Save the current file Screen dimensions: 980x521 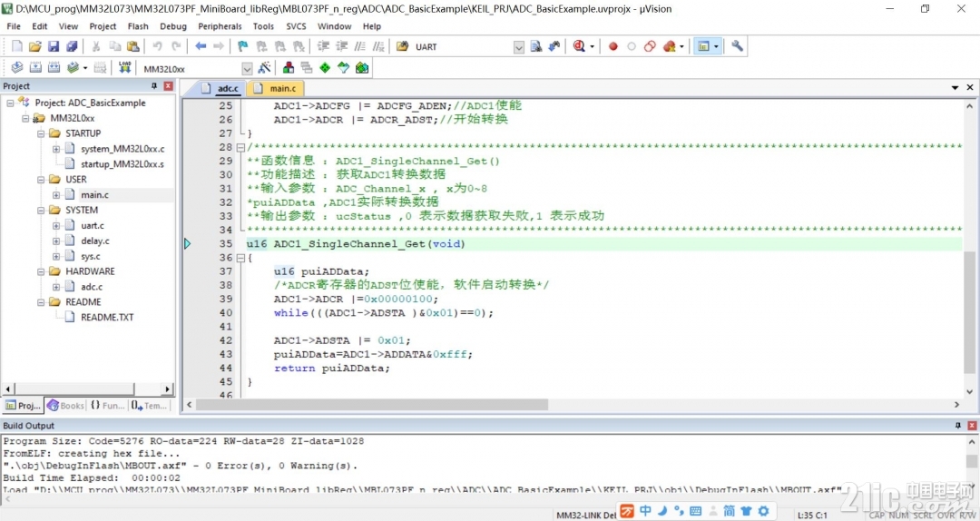(x=54, y=46)
